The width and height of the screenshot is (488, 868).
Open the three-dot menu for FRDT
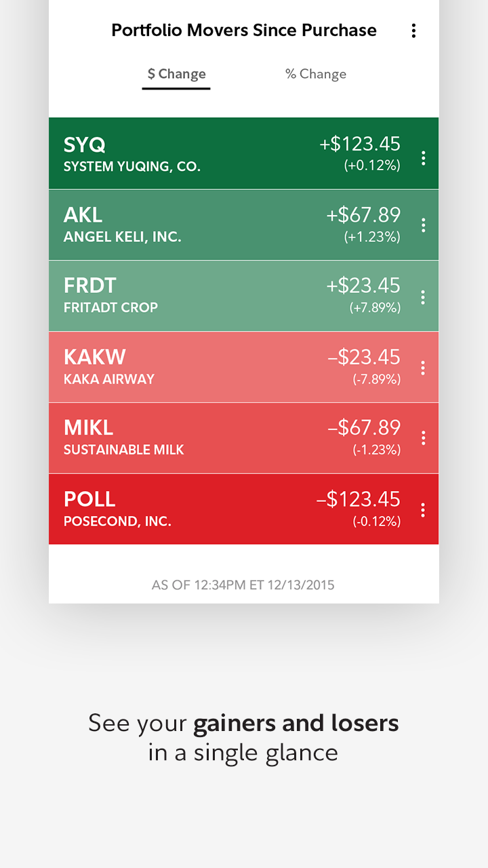[x=423, y=297]
